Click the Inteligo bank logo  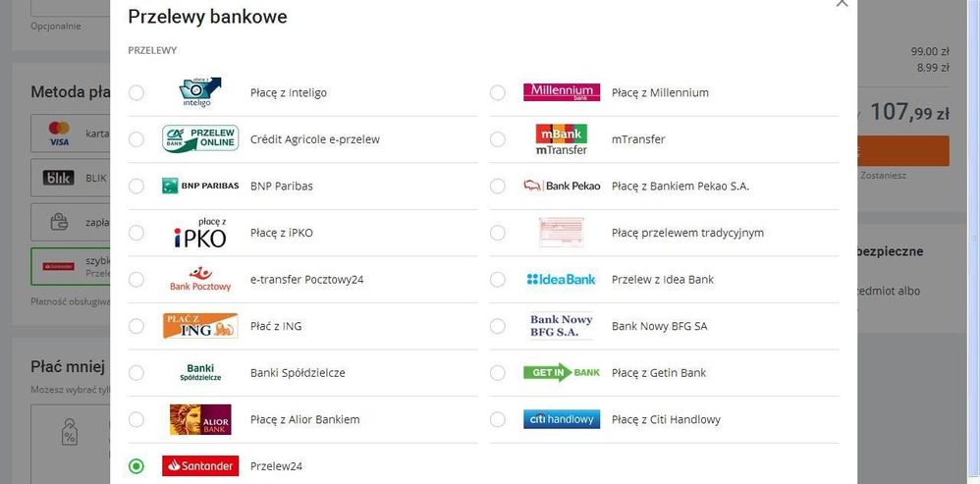click(x=200, y=92)
